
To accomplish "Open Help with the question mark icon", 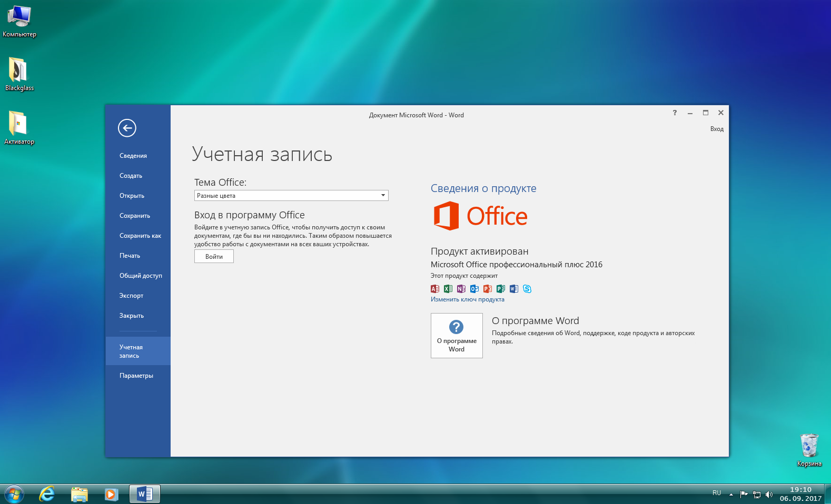I will click(675, 113).
